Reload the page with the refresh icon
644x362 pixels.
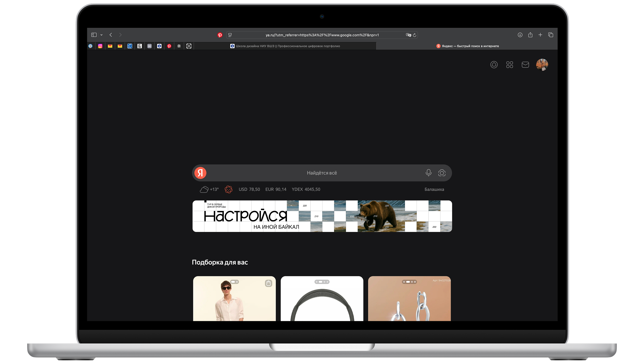point(414,35)
